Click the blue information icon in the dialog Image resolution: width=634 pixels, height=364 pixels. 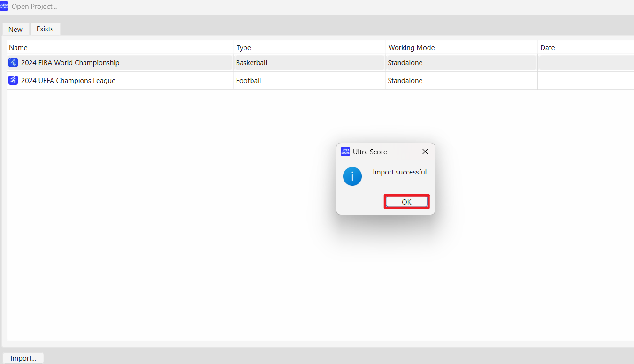pos(352,176)
